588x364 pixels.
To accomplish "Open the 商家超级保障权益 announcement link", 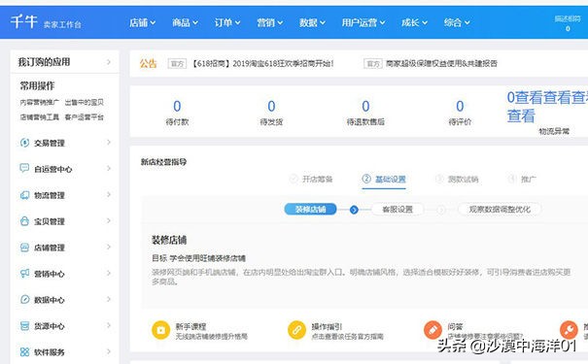I will tap(441, 64).
